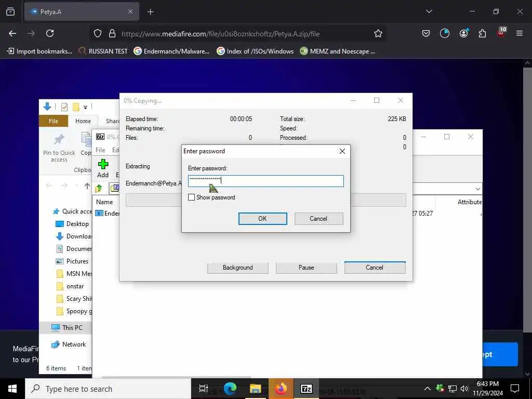Click the taskbar search box
This screenshot has height=399, width=532.
point(108,389)
